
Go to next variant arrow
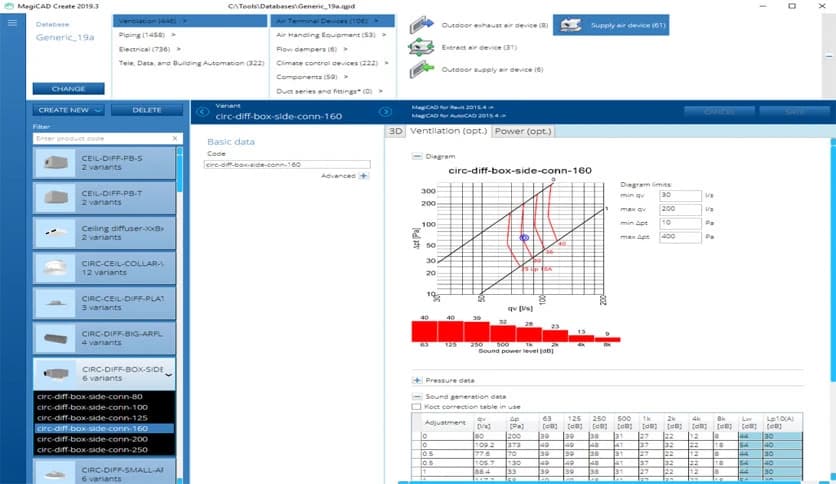pos(385,112)
